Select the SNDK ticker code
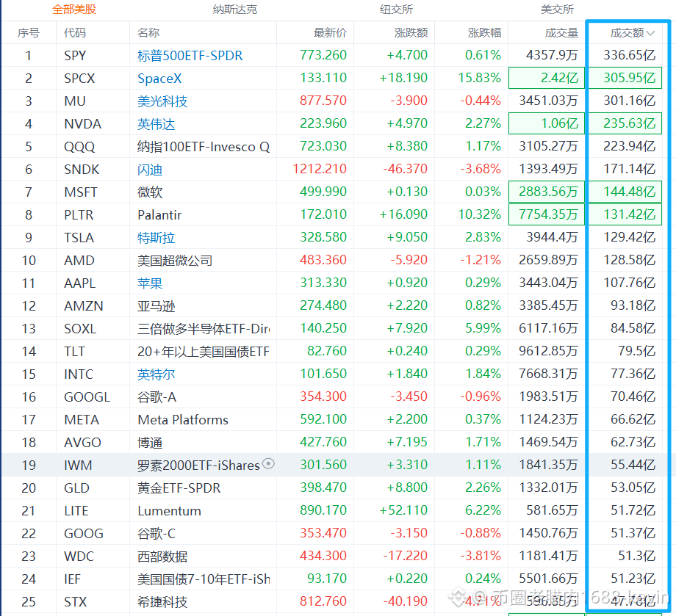 [82, 170]
